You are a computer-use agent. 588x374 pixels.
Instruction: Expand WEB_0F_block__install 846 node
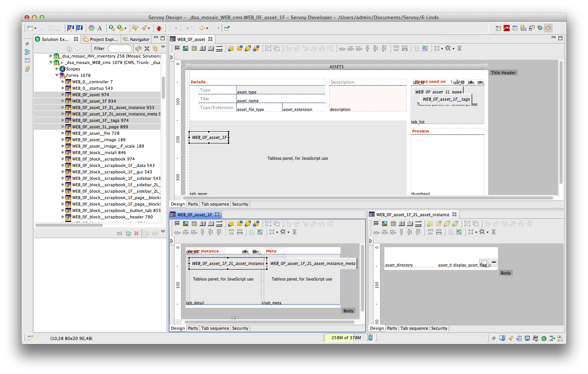click(63, 153)
